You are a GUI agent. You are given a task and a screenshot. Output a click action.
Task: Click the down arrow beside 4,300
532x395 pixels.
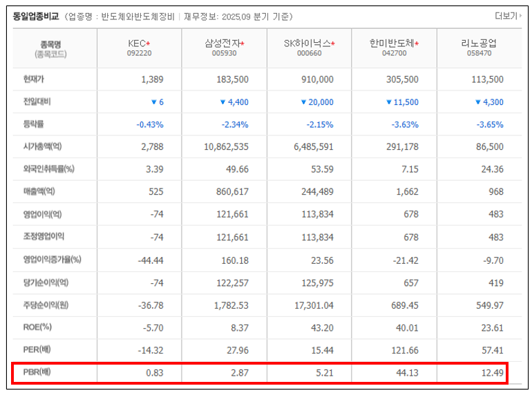tap(477, 102)
